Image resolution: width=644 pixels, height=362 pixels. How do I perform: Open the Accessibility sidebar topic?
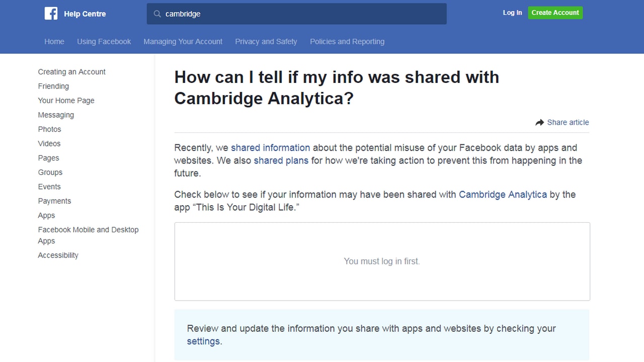(x=58, y=255)
